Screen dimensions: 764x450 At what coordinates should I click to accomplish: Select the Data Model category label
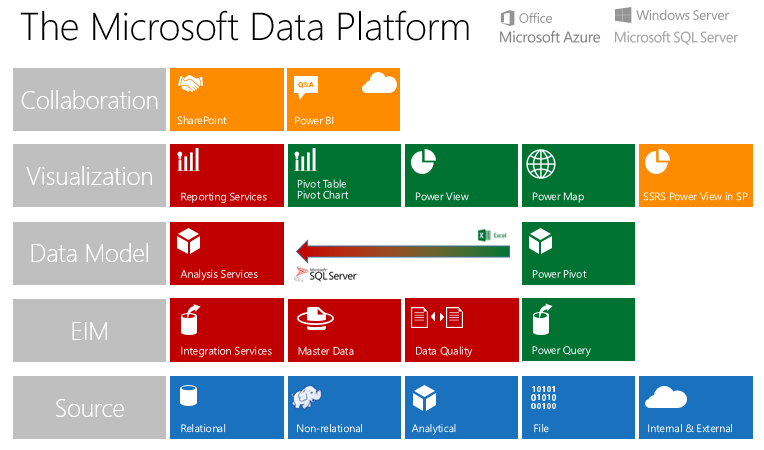pyautogui.click(x=90, y=253)
